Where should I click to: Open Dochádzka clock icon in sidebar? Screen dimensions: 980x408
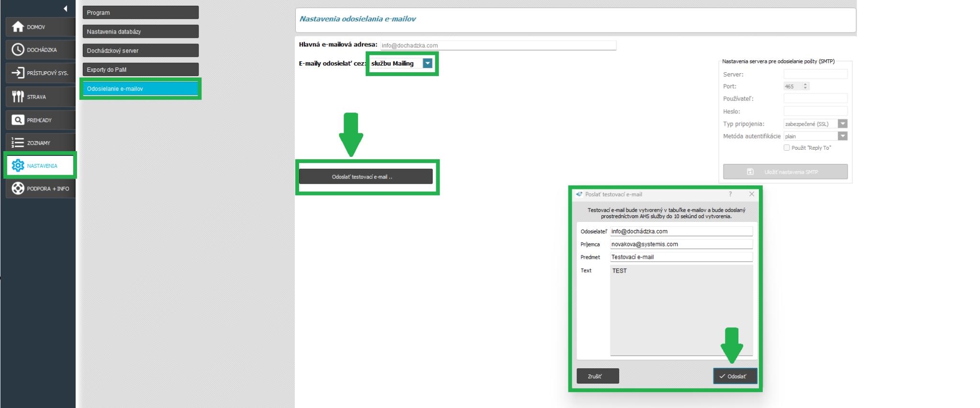(x=18, y=50)
